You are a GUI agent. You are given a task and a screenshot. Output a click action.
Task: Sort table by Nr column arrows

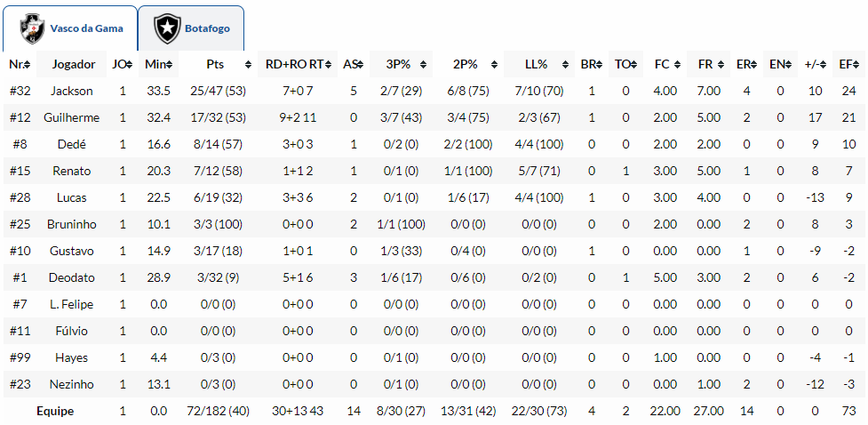coord(29,65)
